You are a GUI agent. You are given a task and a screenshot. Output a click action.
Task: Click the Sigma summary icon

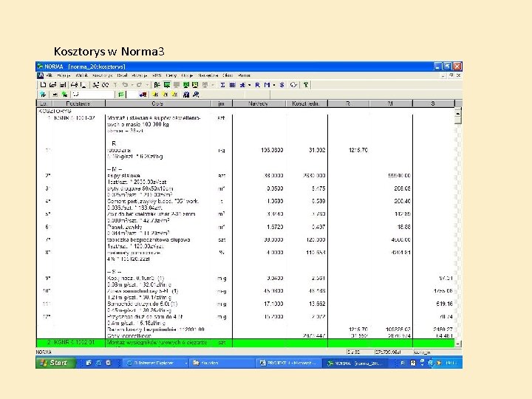point(222,85)
